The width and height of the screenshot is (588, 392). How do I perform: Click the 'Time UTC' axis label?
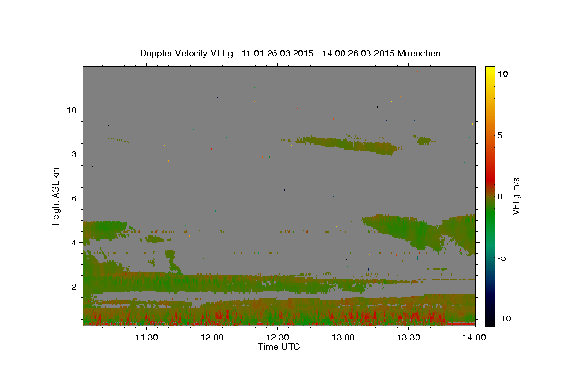[279, 347]
